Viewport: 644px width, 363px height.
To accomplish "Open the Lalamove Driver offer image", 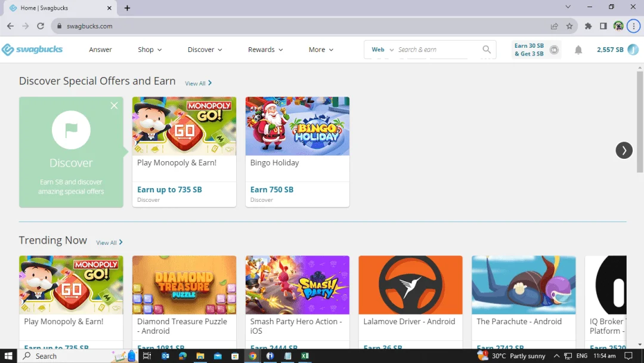I will (410, 285).
